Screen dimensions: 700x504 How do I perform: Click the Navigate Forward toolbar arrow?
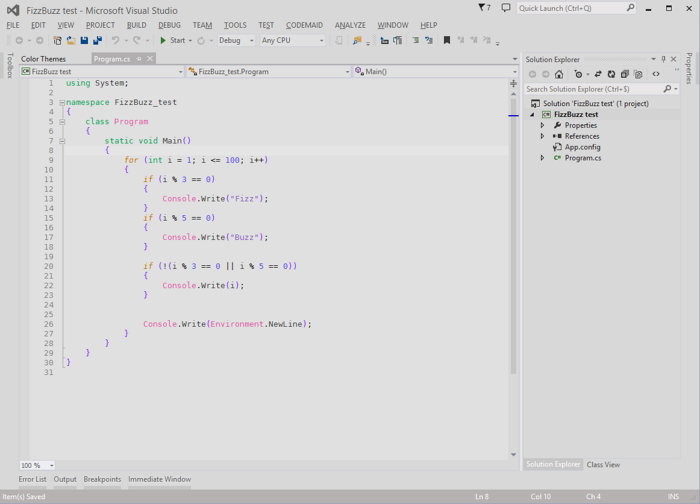click(x=40, y=40)
